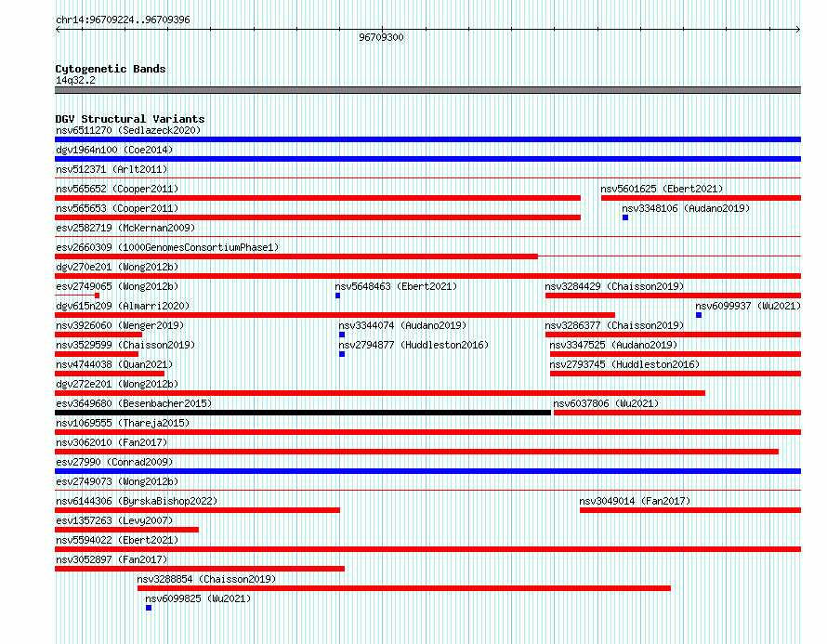Click esv2582719 (McKernan2009) label
This screenshot has width=827, height=644.
tap(125, 228)
